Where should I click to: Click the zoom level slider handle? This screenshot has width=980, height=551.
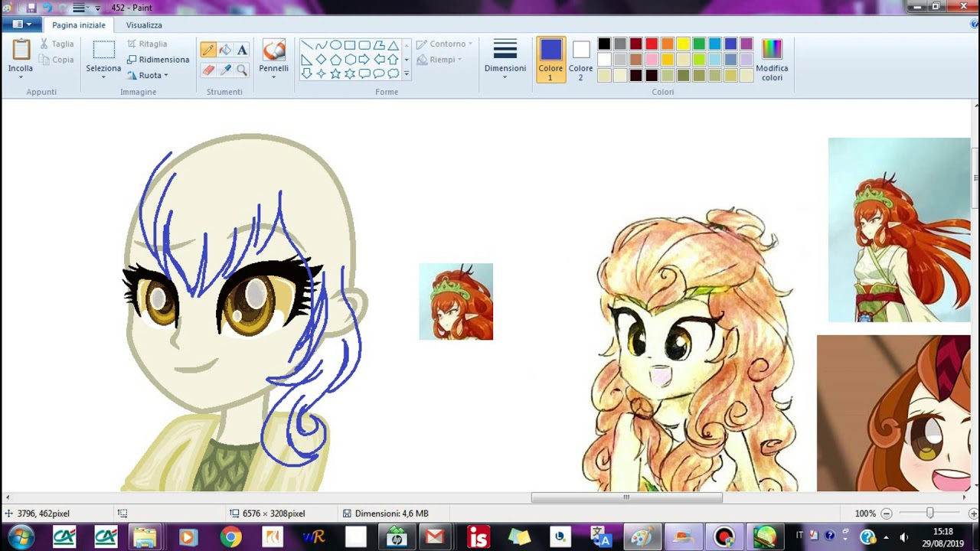(930, 514)
